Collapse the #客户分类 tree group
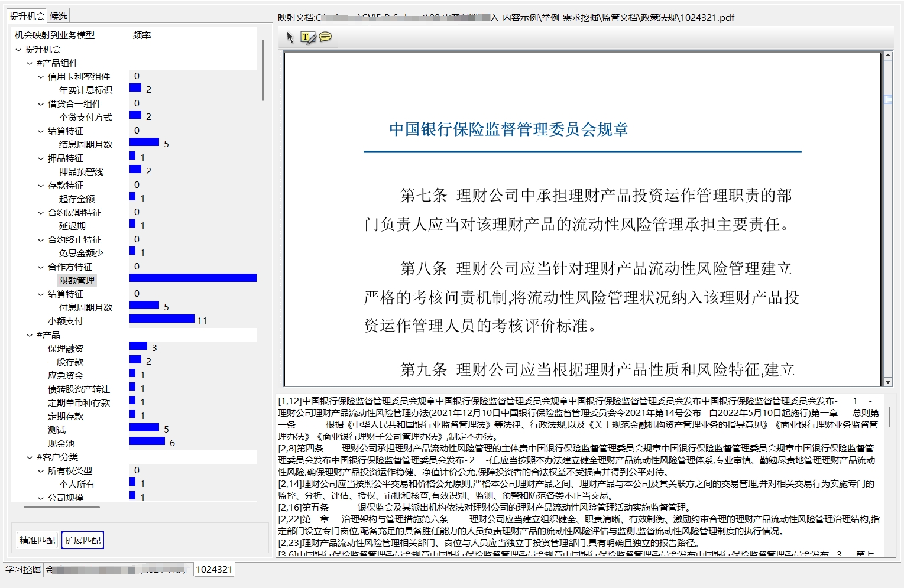 point(30,457)
